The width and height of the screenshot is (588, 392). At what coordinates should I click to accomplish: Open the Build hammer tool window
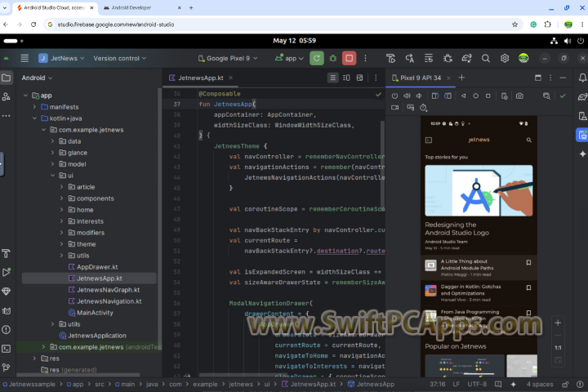click(7, 254)
